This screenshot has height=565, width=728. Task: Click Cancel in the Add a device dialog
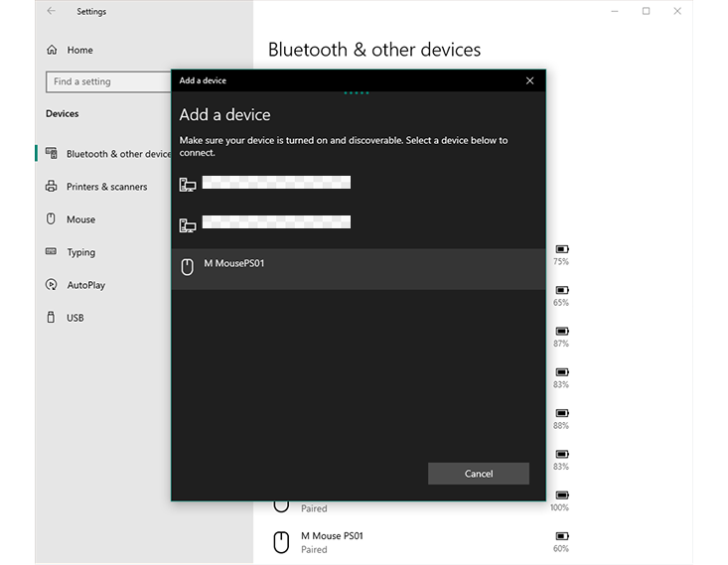(478, 474)
